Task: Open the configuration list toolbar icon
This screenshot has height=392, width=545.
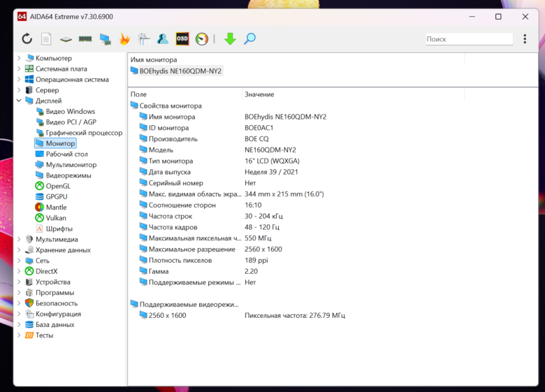Action: point(144,39)
